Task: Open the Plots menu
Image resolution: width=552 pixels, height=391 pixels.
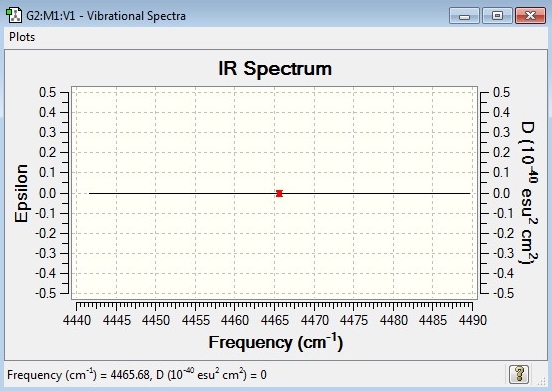Action: click(x=22, y=37)
